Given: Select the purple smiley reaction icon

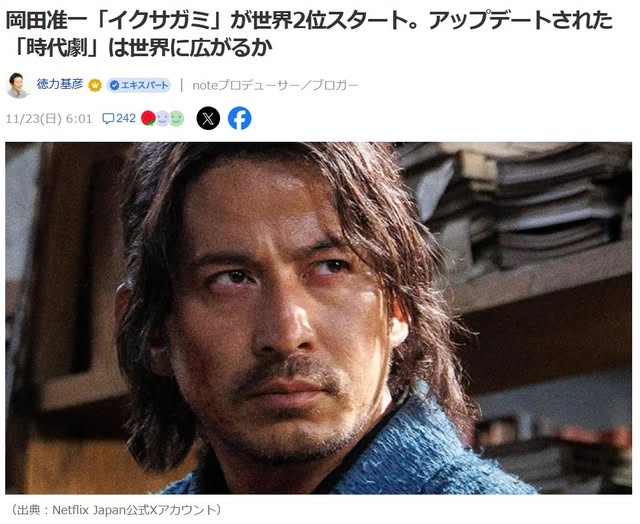Looking at the screenshot, I should pos(162,119).
